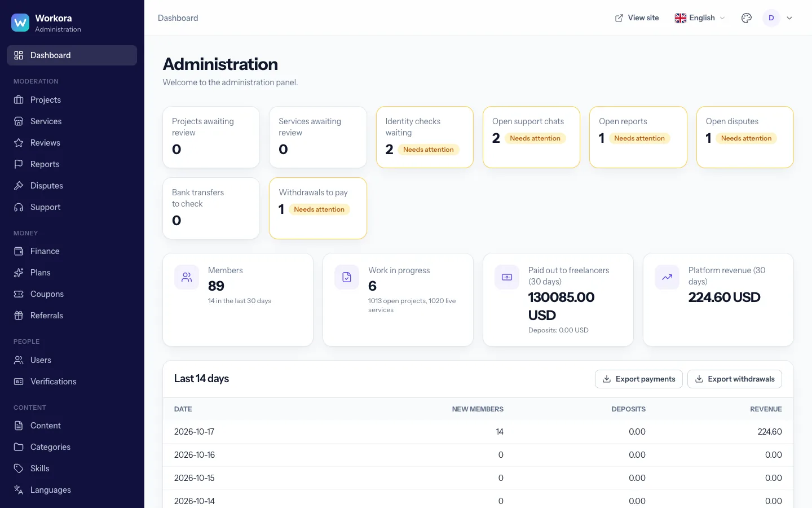Click the Skills tag icon

pyautogui.click(x=19, y=468)
